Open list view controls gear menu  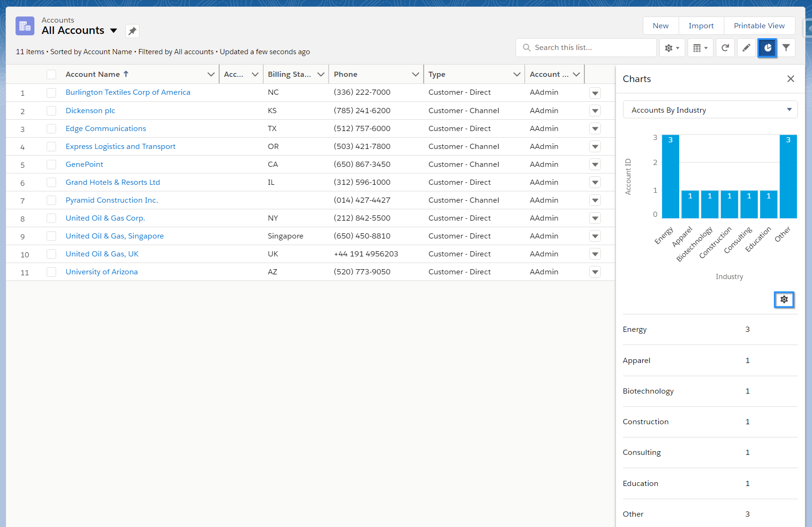[672, 48]
